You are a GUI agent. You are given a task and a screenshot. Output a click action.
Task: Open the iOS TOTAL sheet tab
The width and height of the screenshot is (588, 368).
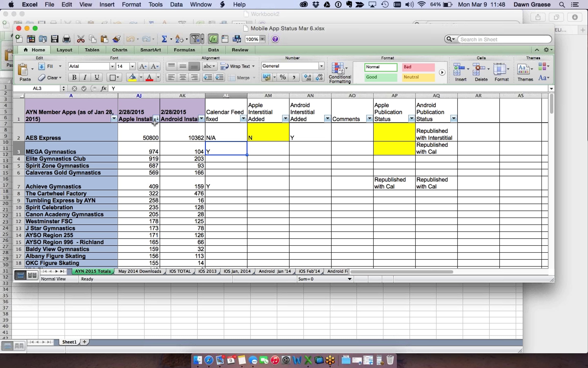180,271
